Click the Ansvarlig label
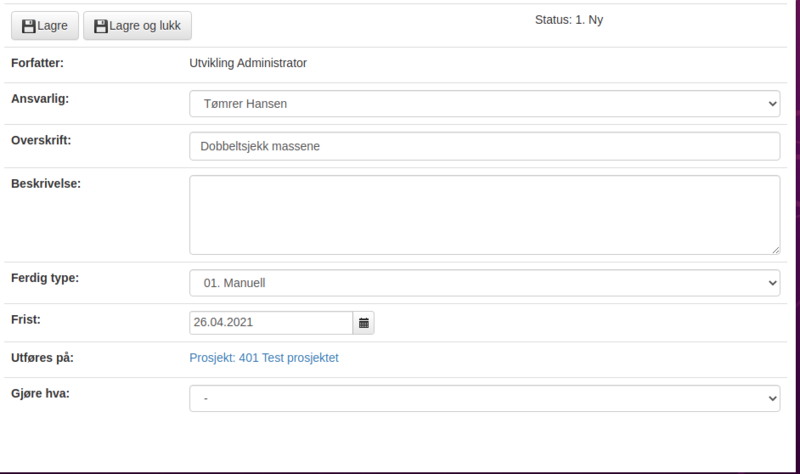This screenshot has height=474, width=800. [x=40, y=98]
